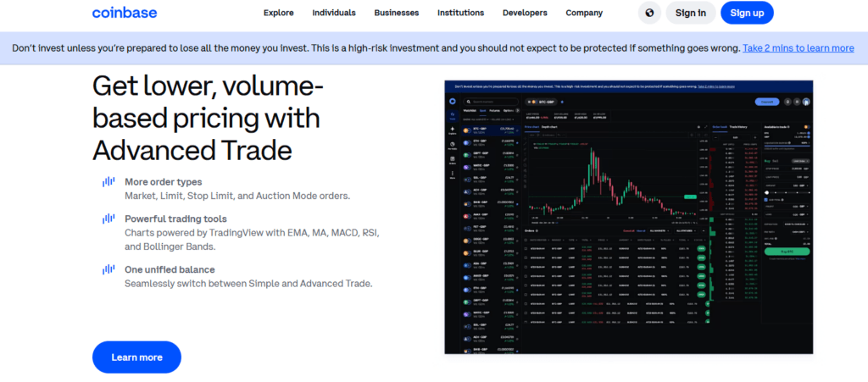Open the All Statuses filter in preview
Viewport: 868px width, 382px height.
686,231
